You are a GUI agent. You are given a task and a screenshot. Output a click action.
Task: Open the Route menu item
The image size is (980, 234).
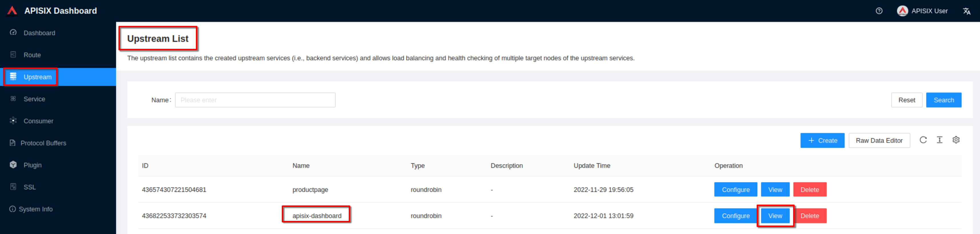pos(32,55)
